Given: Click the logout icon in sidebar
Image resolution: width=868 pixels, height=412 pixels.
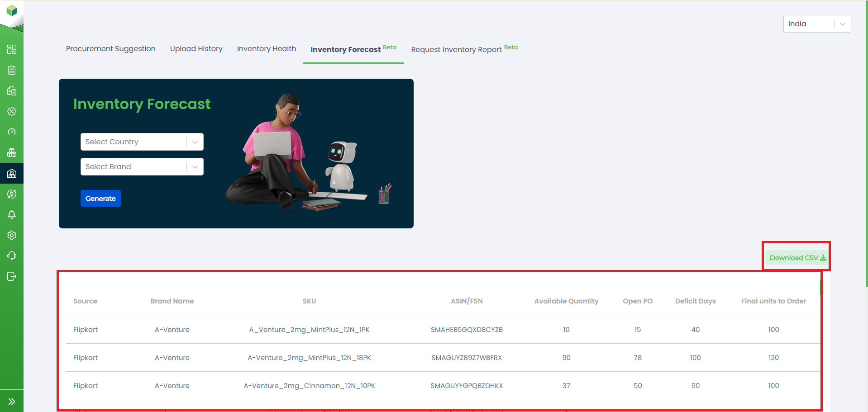Looking at the screenshot, I should click(x=12, y=276).
